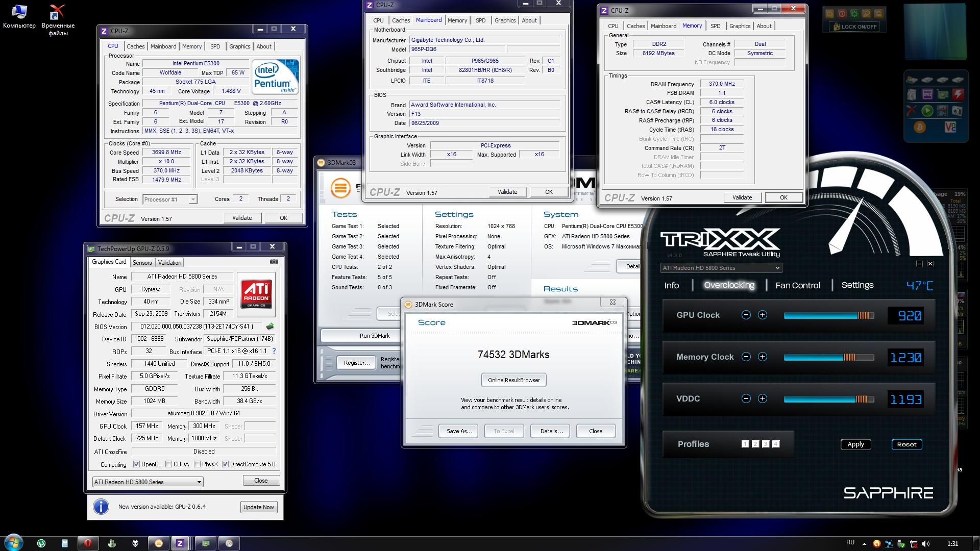Image resolution: width=980 pixels, height=551 pixels.
Task: Toggle the CUDA checkbox in GPU-Z
Action: click(168, 464)
